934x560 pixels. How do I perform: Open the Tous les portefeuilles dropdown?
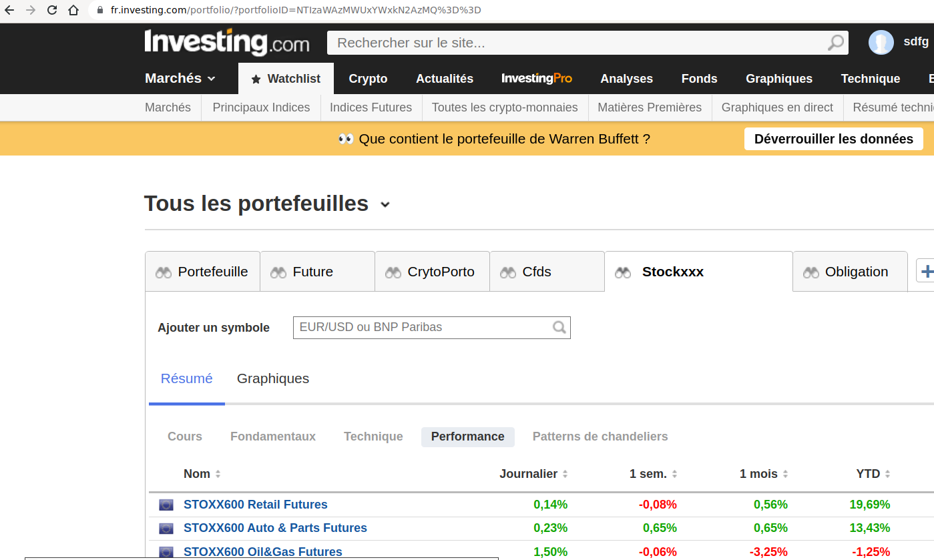[385, 205]
